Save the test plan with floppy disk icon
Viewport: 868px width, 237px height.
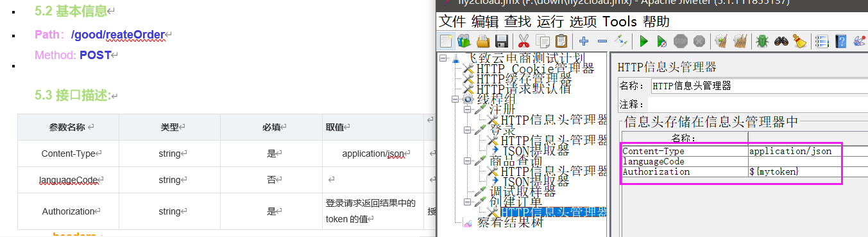click(x=501, y=42)
